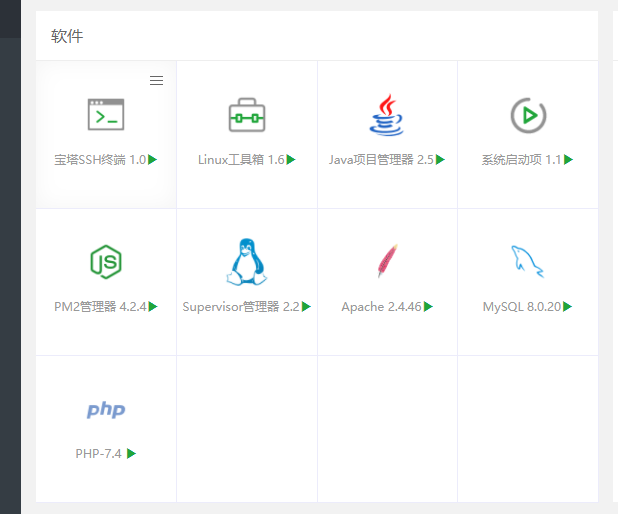
Task: Click green status arrow beside PM2管理器 4.2.4
Action: [153, 307]
